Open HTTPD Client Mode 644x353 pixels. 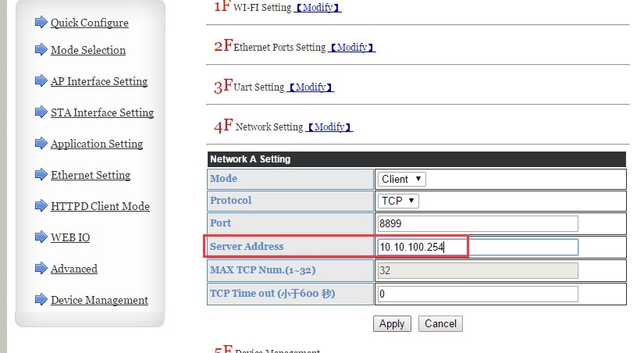point(100,206)
